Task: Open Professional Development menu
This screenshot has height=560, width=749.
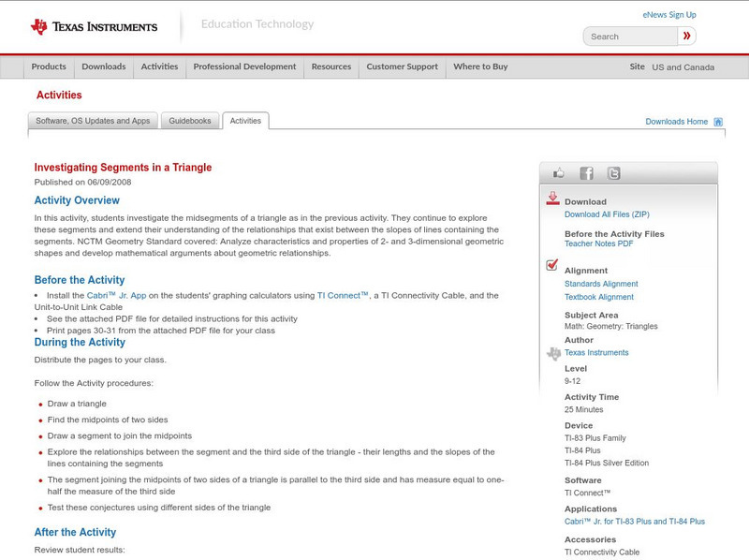Action: [244, 66]
